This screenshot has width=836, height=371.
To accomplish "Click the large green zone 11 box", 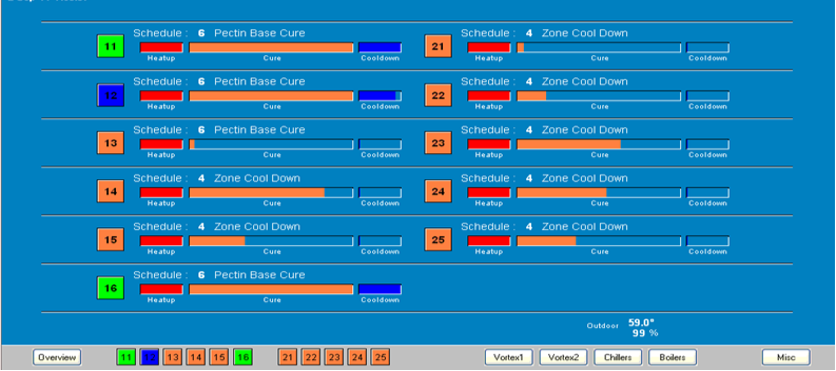I will click(110, 46).
